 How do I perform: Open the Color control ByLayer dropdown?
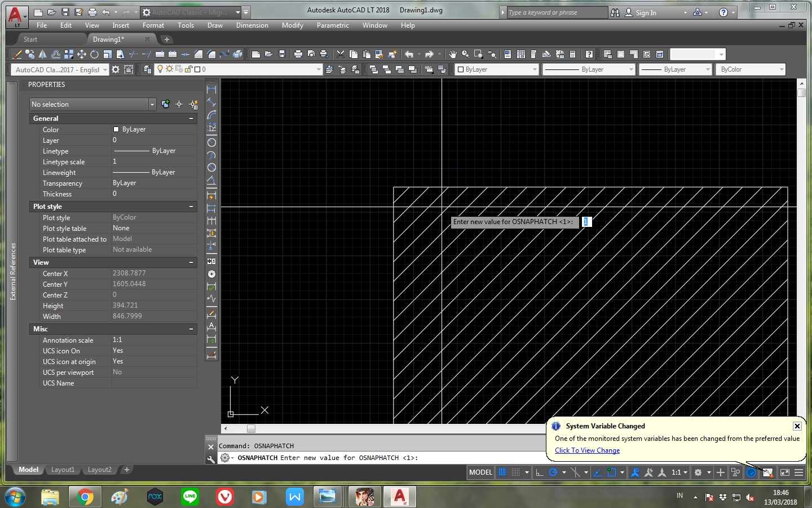click(495, 69)
